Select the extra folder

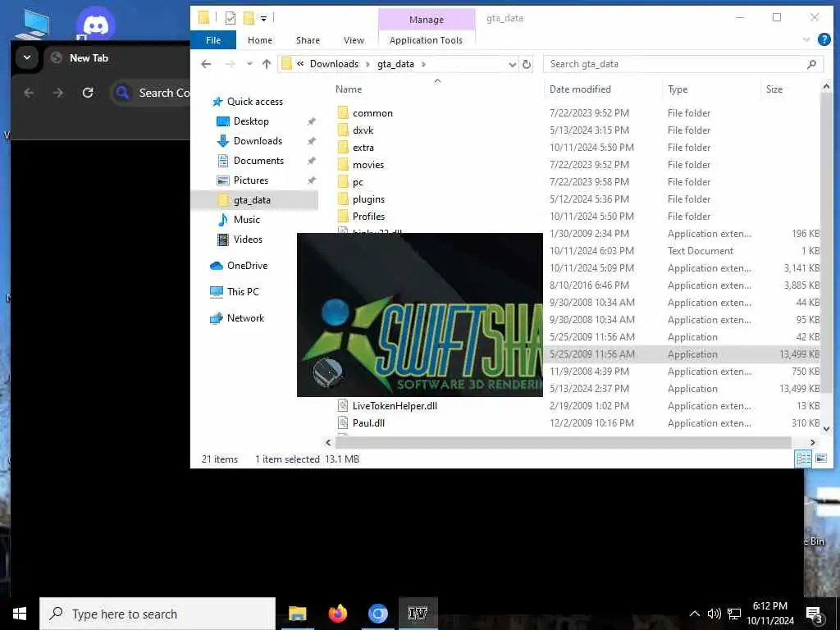[363, 148]
